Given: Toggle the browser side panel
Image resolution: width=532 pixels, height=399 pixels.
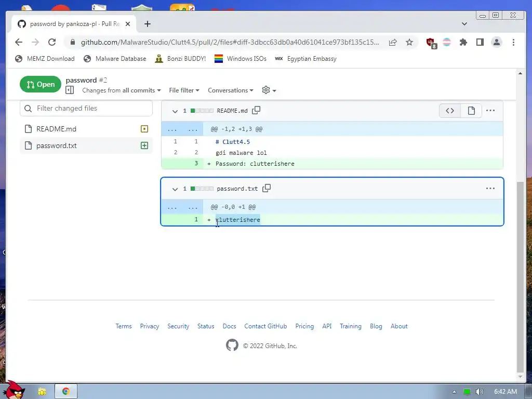Looking at the screenshot, I should coord(480,42).
